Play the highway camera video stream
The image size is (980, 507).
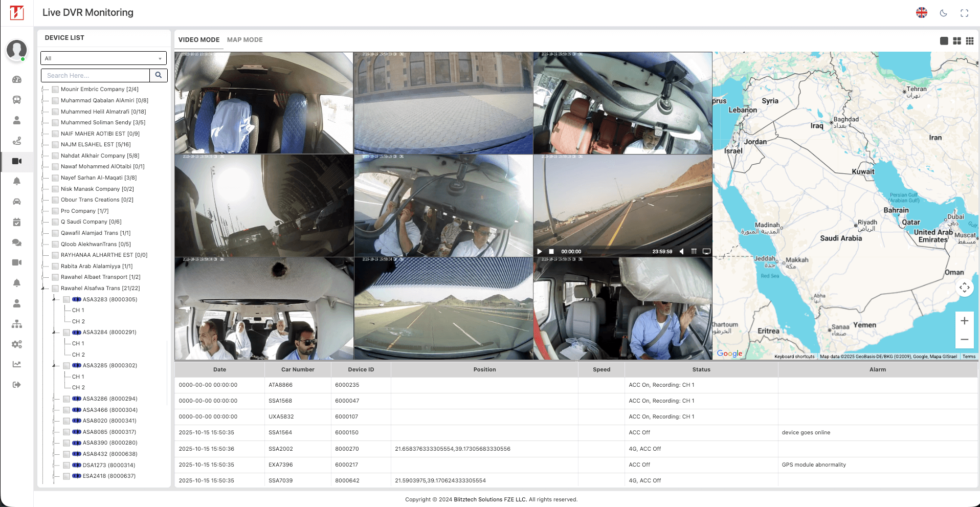(540, 251)
